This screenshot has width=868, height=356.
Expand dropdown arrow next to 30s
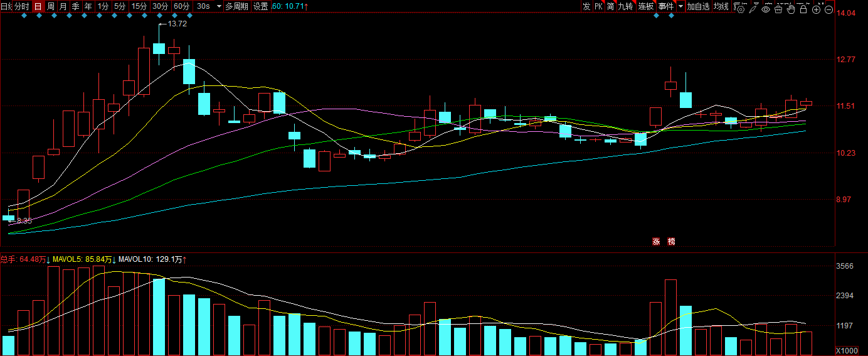coord(218,6)
